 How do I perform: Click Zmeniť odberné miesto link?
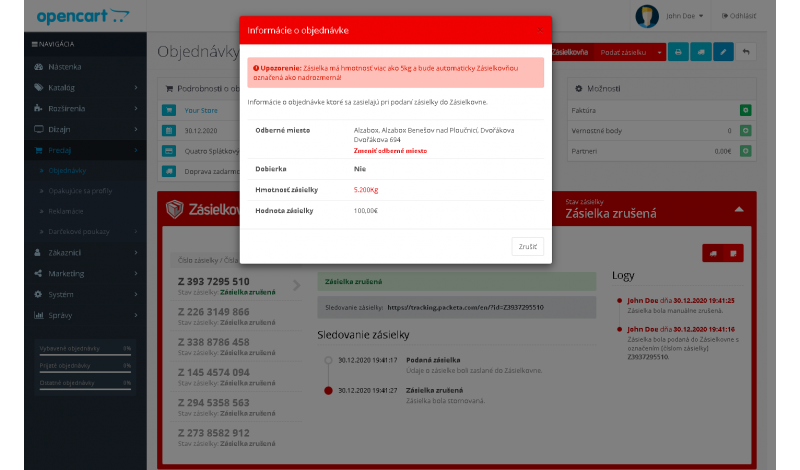(x=390, y=151)
